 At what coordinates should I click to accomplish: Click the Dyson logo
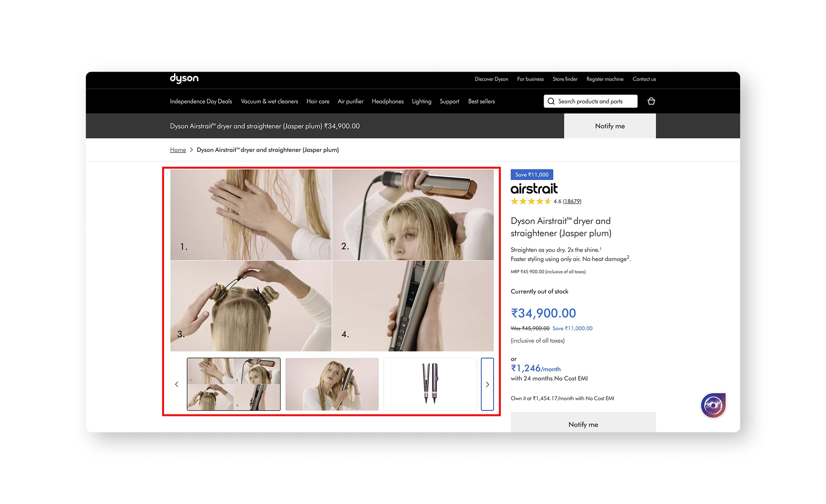click(x=184, y=79)
